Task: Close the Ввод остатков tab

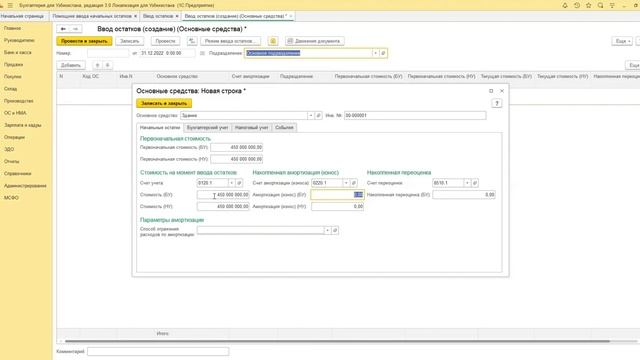Action: coord(177,16)
